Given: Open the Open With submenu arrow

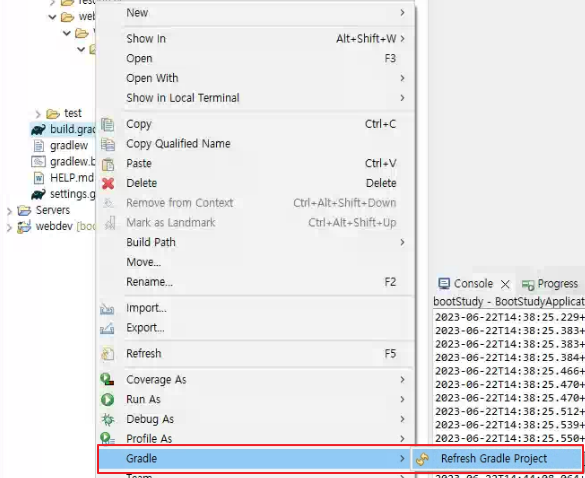Looking at the screenshot, I should (402, 78).
